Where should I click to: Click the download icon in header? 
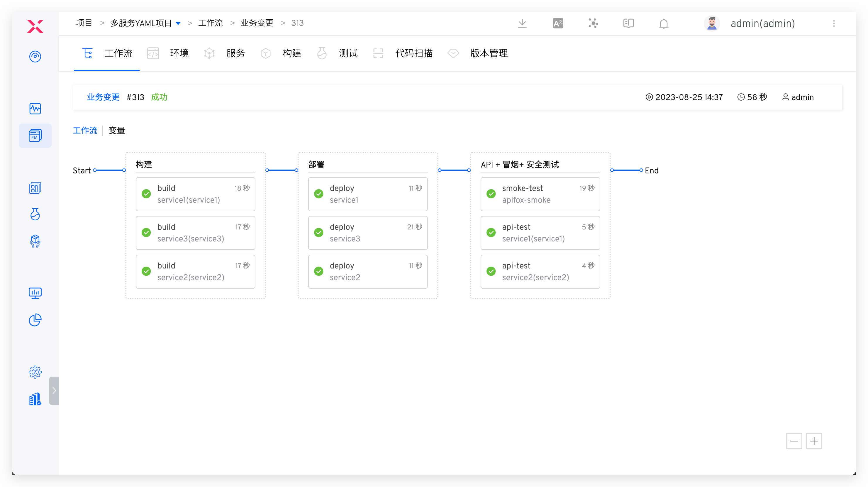[x=522, y=23]
